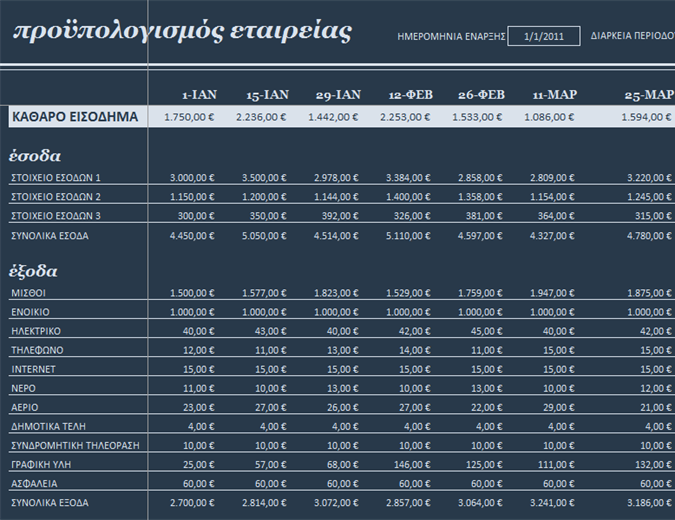Select column header 11-ΜΑΡ
Viewport: 675px width, 520px height.
point(555,95)
